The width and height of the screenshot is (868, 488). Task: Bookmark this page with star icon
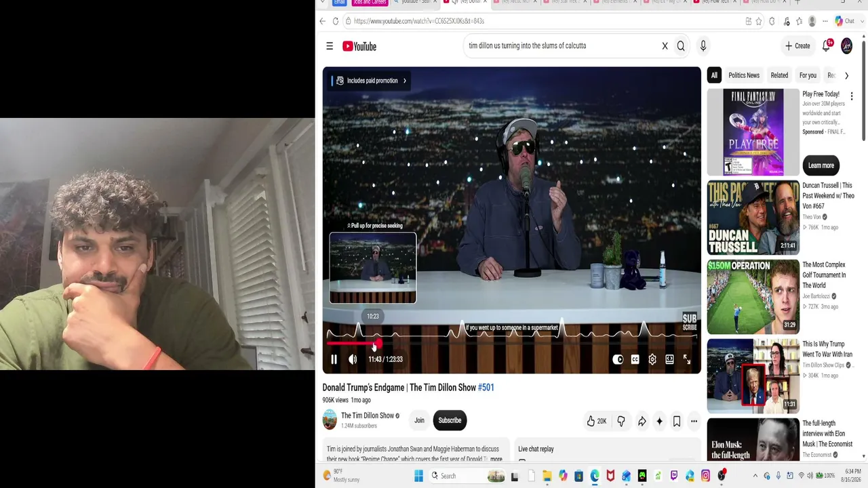pyautogui.click(x=759, y=21)
